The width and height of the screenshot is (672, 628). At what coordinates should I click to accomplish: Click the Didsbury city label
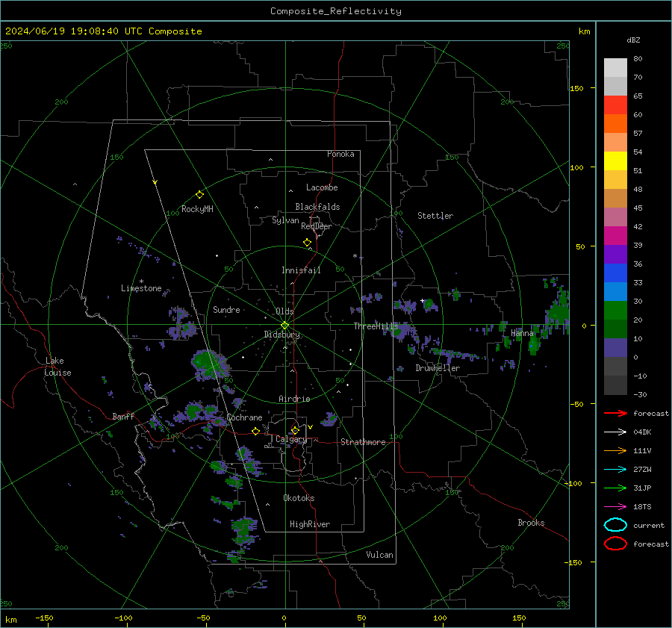(282, 335)
